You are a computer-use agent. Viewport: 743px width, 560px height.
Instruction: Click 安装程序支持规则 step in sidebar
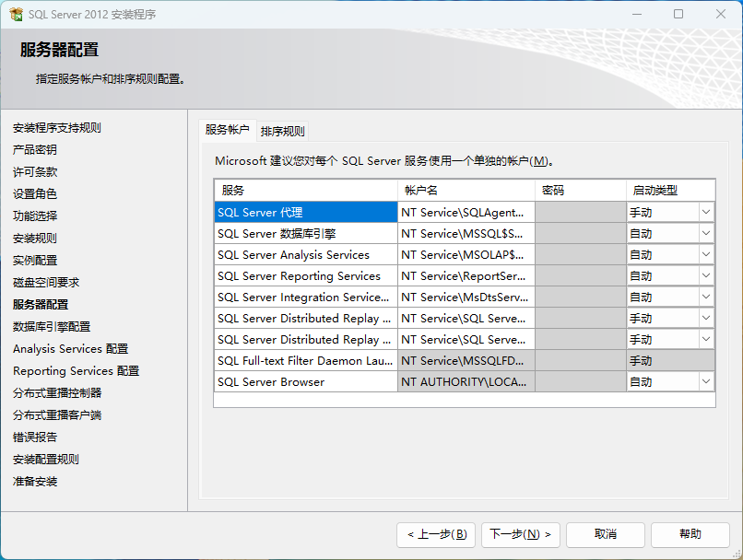pyautogui.click(x=57, y=128)
